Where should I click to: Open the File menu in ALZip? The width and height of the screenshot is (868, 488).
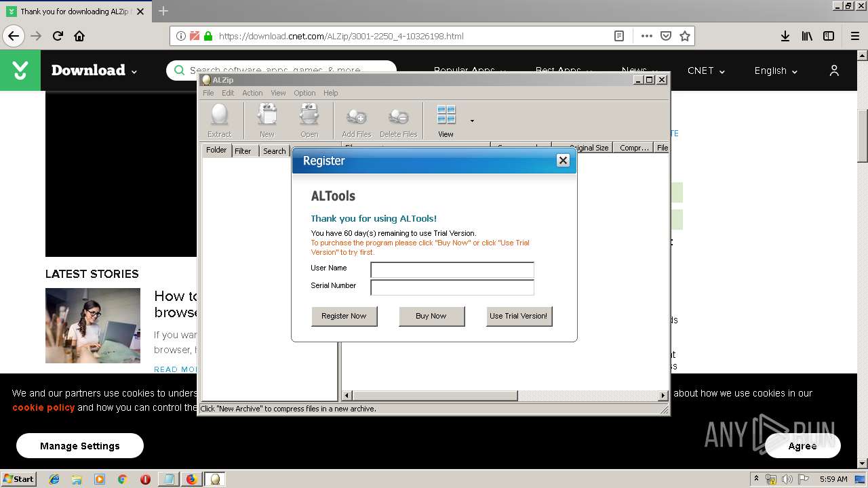click(x=208, y=93)
